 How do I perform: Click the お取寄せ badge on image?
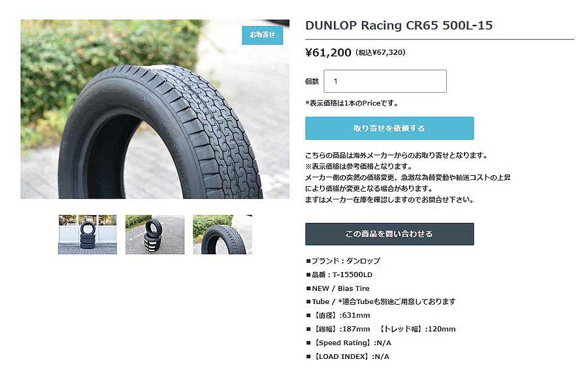262,35
